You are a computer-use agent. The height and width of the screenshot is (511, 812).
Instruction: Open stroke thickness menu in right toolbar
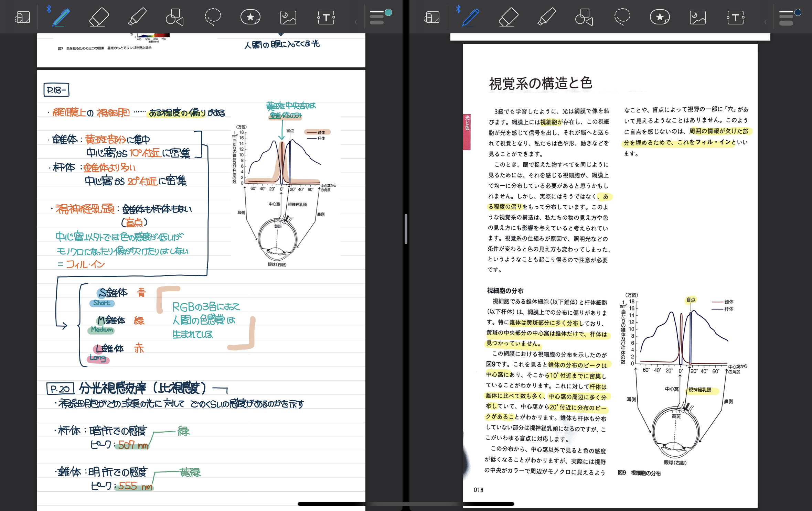(786, 18)
